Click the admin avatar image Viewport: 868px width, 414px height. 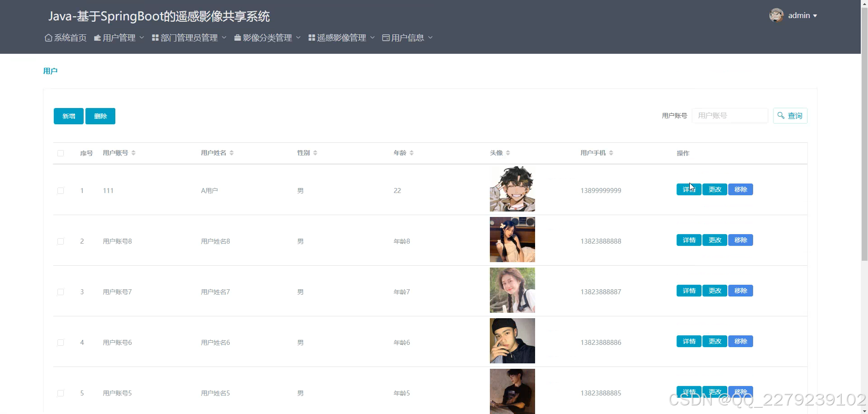coord(776,15)
